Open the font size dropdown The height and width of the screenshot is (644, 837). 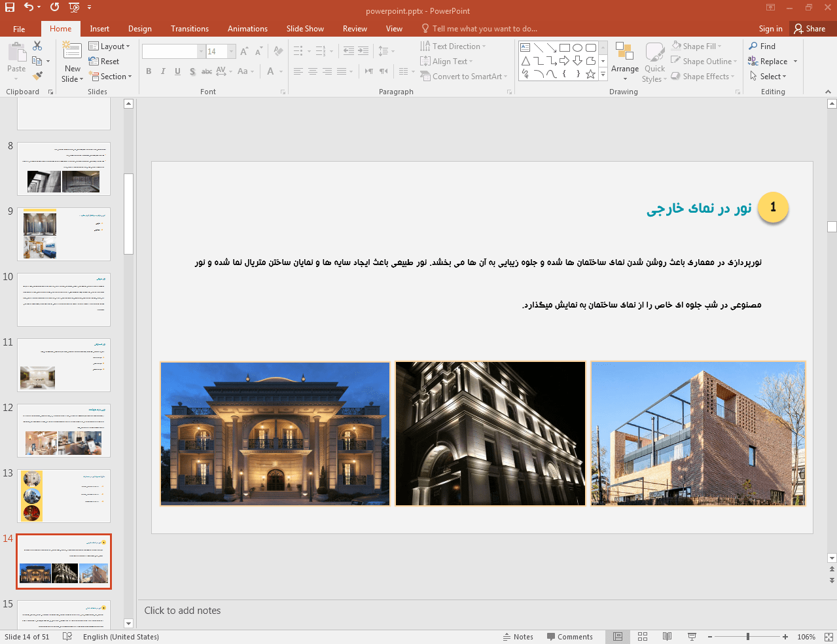pyautogui.click(x=230, y=51)
